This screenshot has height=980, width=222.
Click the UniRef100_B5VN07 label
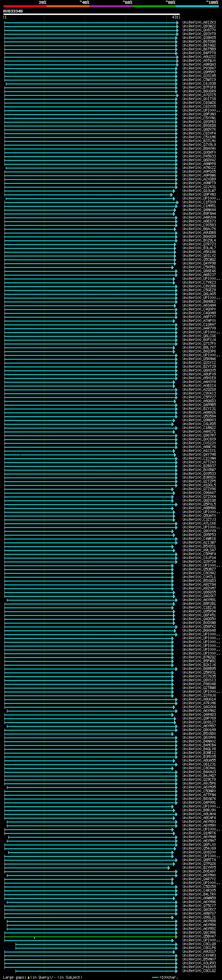(199, 959)
